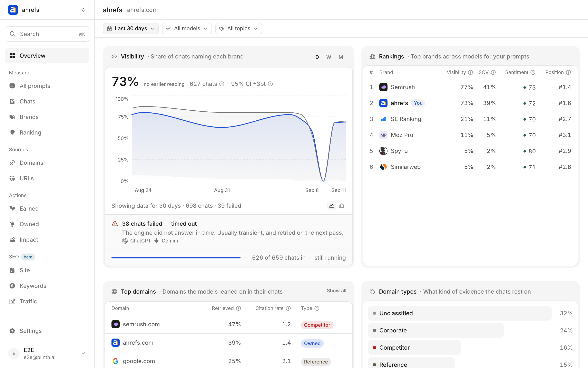Focus the Search input field
The image size is (588, 368).
pyautogui.click(x=47, y=34)
